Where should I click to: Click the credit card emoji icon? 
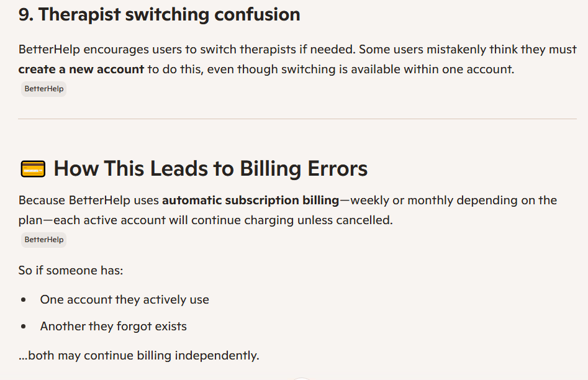coord(33,169)
